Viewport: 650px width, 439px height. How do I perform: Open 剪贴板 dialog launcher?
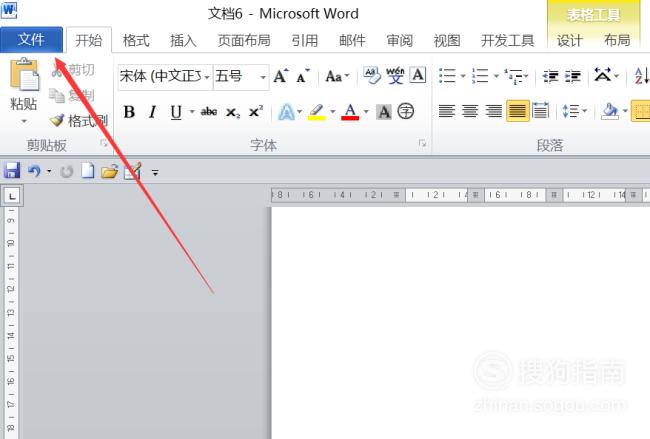coord(104,143)
